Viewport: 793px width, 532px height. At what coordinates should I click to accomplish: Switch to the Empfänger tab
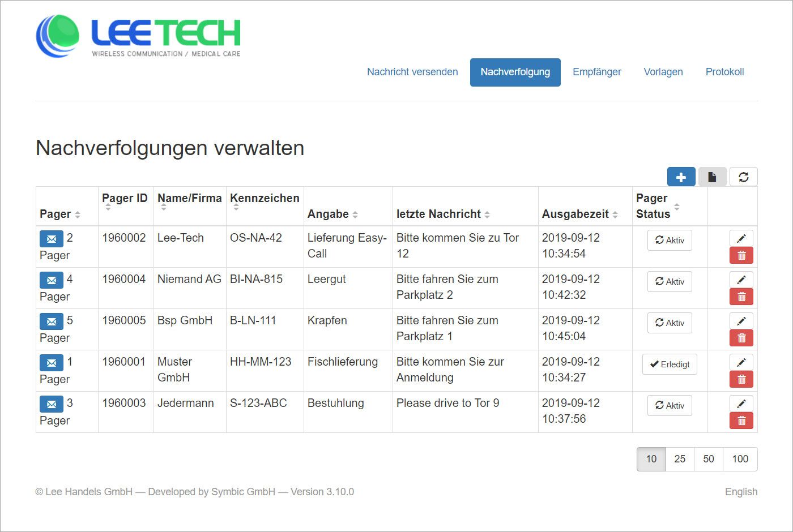tap(597, 72)
